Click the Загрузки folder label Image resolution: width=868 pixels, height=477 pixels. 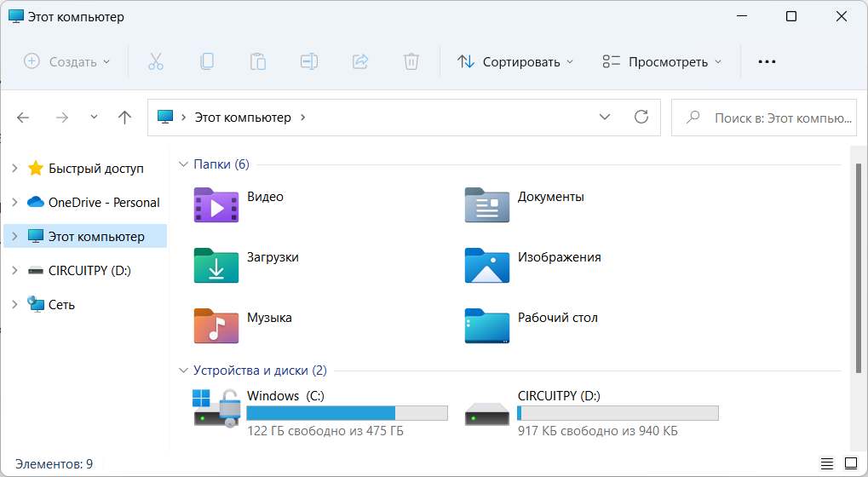[x=273, y=257]
